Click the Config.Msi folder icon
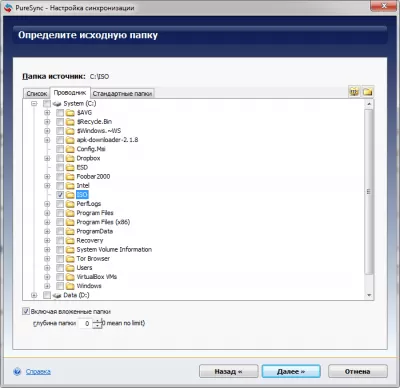Viewport: 400px width, 388px height. 70,149
